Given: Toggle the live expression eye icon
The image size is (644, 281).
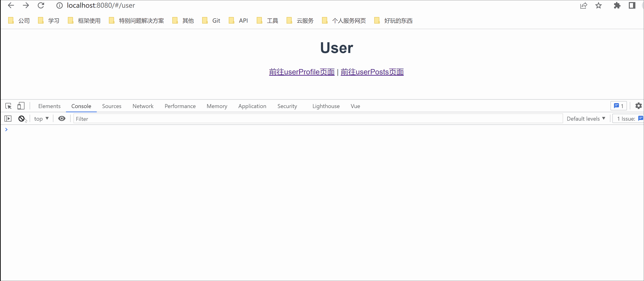Looking at the screenshot, I should 62,119.
